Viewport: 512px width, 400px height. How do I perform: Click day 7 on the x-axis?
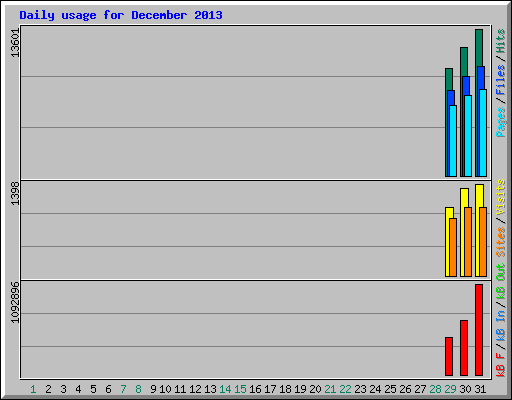(x=123, y=389)
